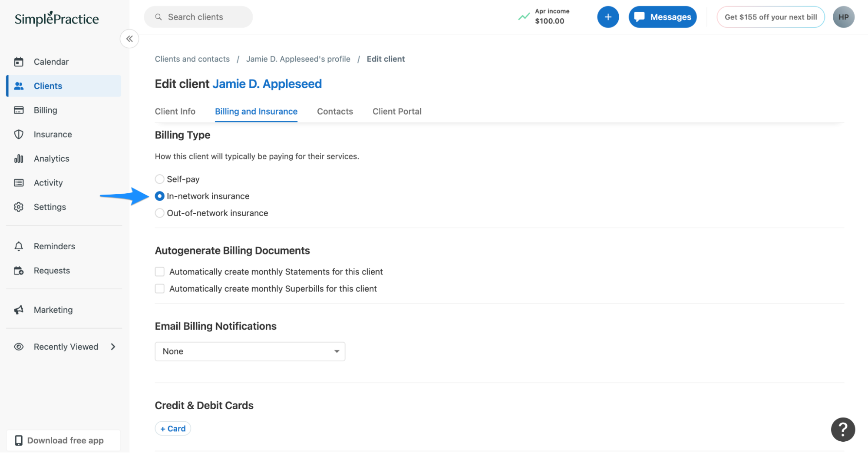
Task: Select Out-of-network insurance option
Action: [160, 213]
